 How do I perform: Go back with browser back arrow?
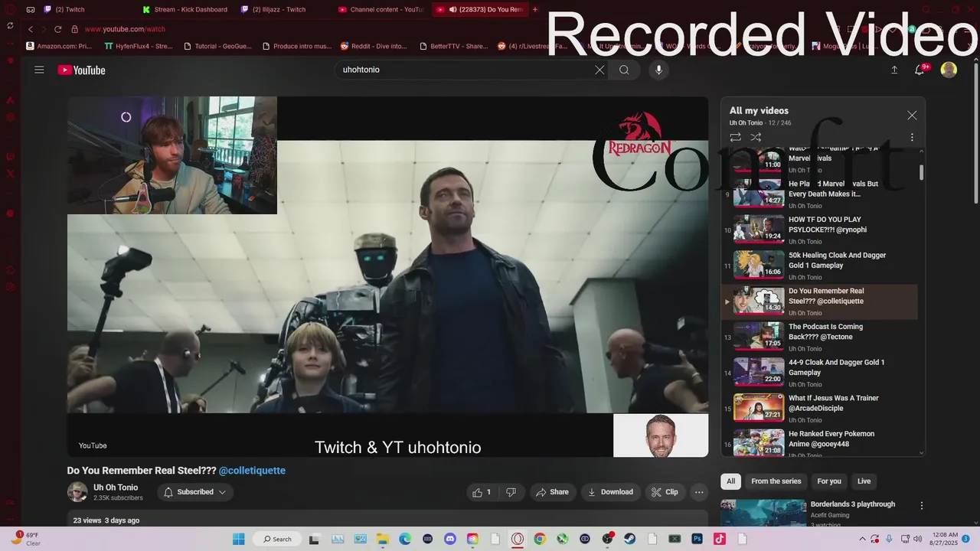pos(31,29)
